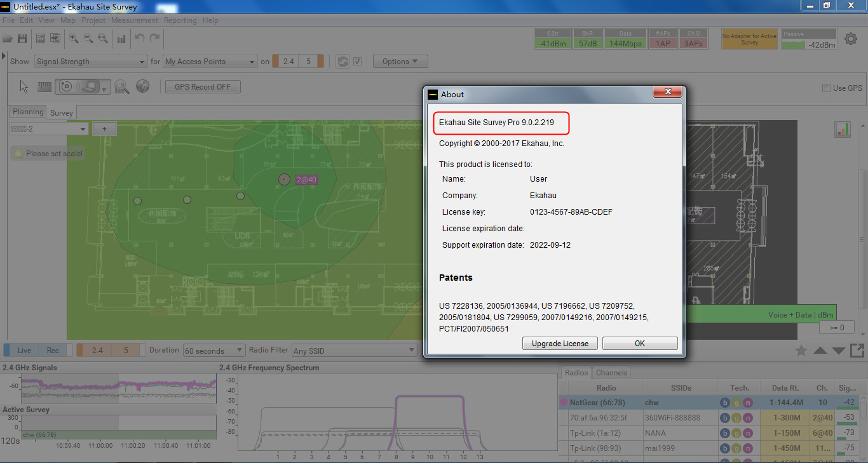Click the Voice + Data dBm legend bar
Viewport: 868px width, 463px height.
pos(760,314)
